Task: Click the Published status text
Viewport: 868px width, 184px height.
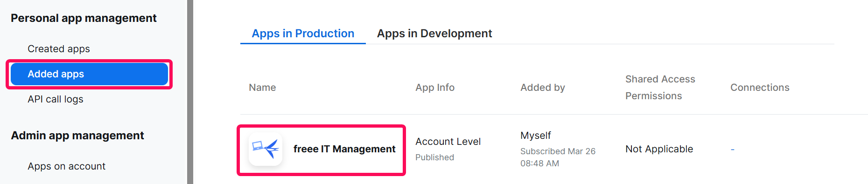Action: pyautogui.click(x=434, y=157)
